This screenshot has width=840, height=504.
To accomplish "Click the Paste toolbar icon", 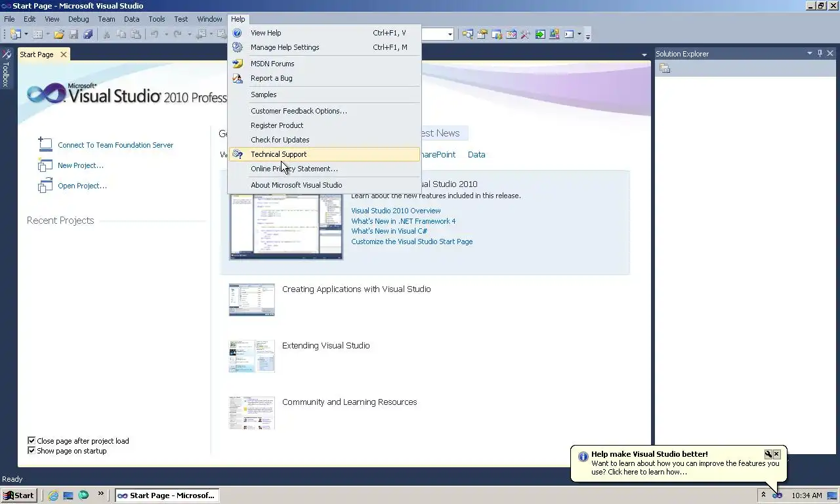I will click(136, 34).
